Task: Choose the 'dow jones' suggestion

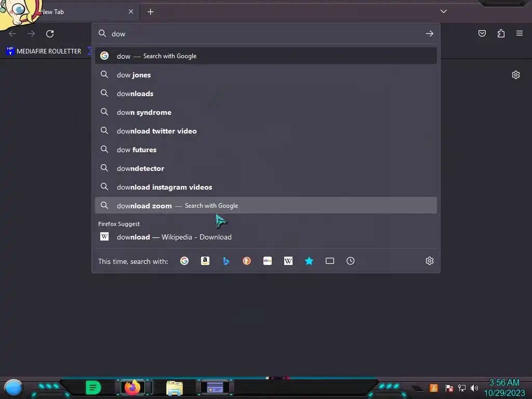Action: click(266, 75)
